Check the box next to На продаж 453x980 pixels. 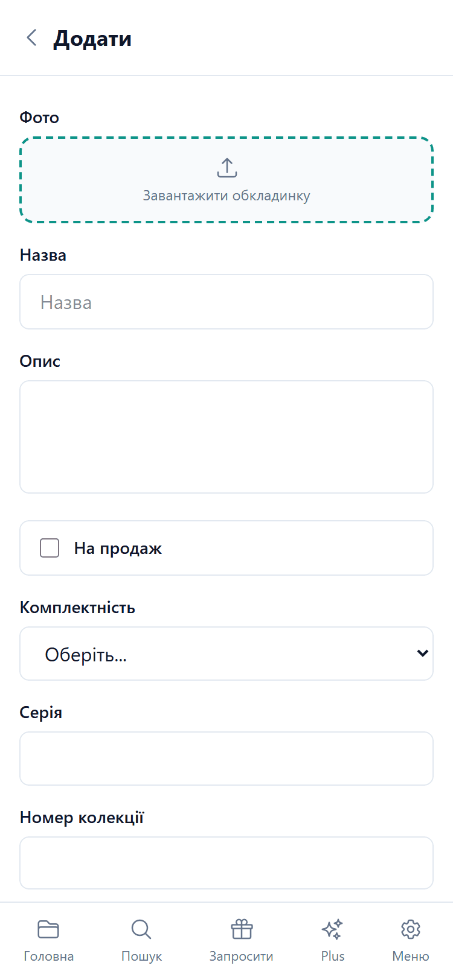click(x=49, y=547)
